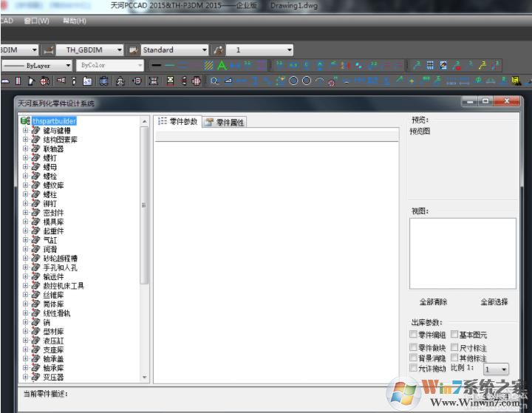Open the 比例 1: scale dropdown

[x=496, y=369]
